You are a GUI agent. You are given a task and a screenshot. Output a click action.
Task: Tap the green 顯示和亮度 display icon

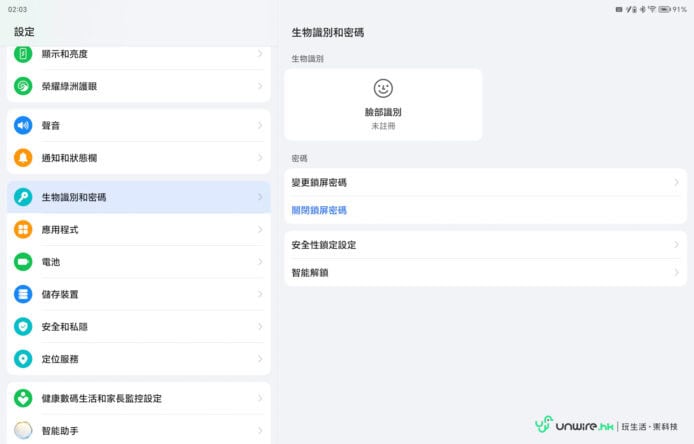[x=23, y=54]
